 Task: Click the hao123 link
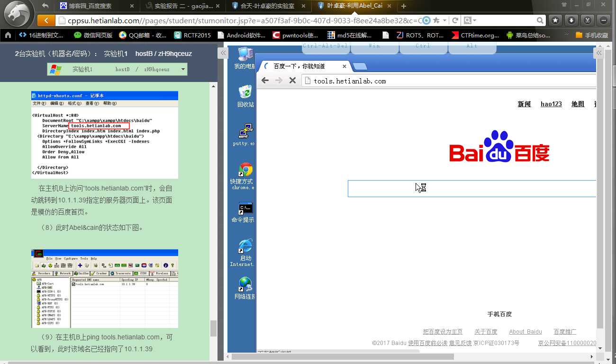(x=551, y=104)
